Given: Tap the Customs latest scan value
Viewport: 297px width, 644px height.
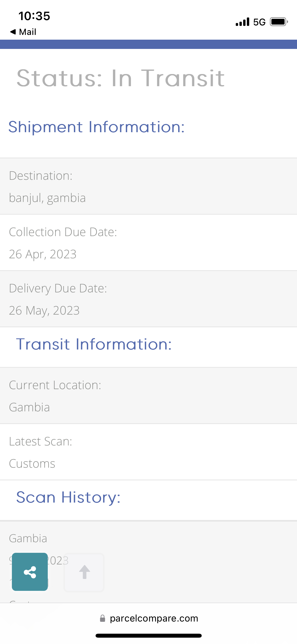Looking at the screenshot, I should coord(32,464).
